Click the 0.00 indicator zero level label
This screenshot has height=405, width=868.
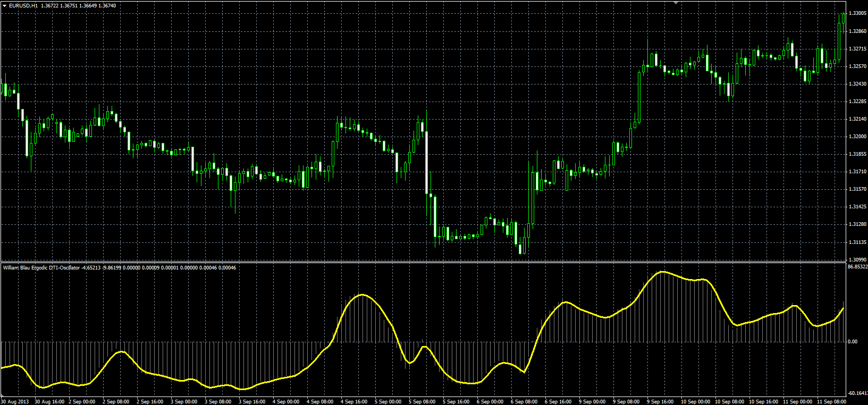pyautogui.click(x=853, y=342)
